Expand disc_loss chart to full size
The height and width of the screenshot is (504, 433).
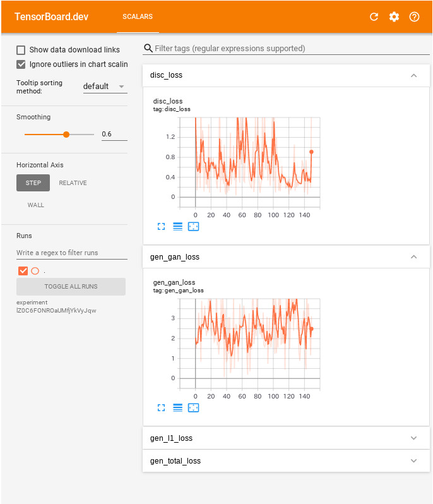161,227
